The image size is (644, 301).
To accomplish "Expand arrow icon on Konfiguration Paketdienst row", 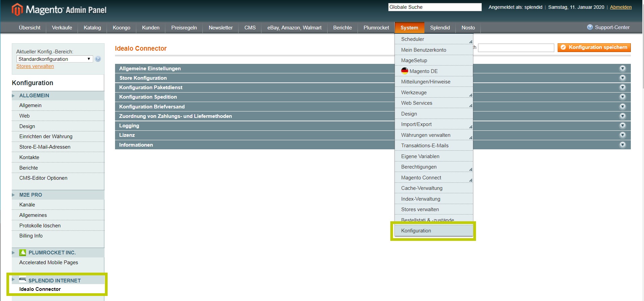I will coord(623,87).
